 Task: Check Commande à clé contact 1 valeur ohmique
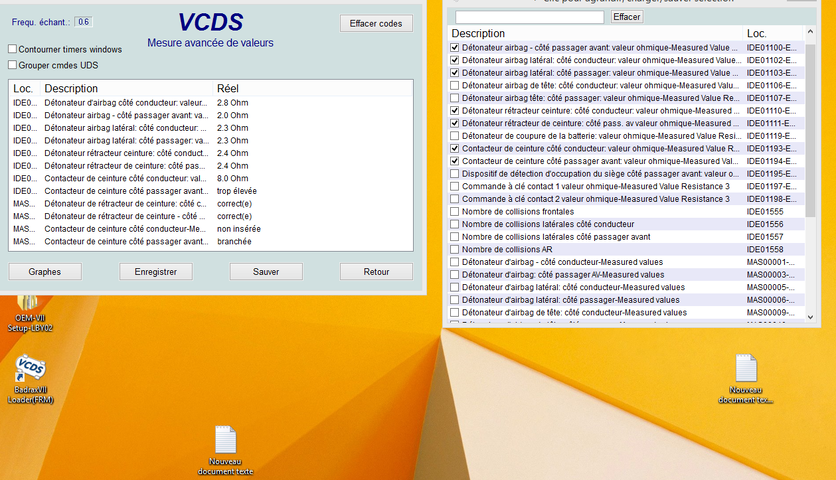pos(455,186)
